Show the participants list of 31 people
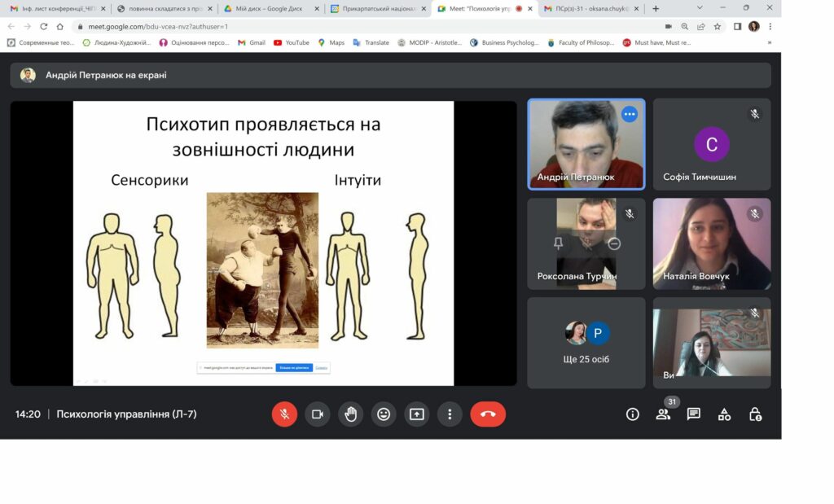834x504 pixels. [x=663, y=414]
